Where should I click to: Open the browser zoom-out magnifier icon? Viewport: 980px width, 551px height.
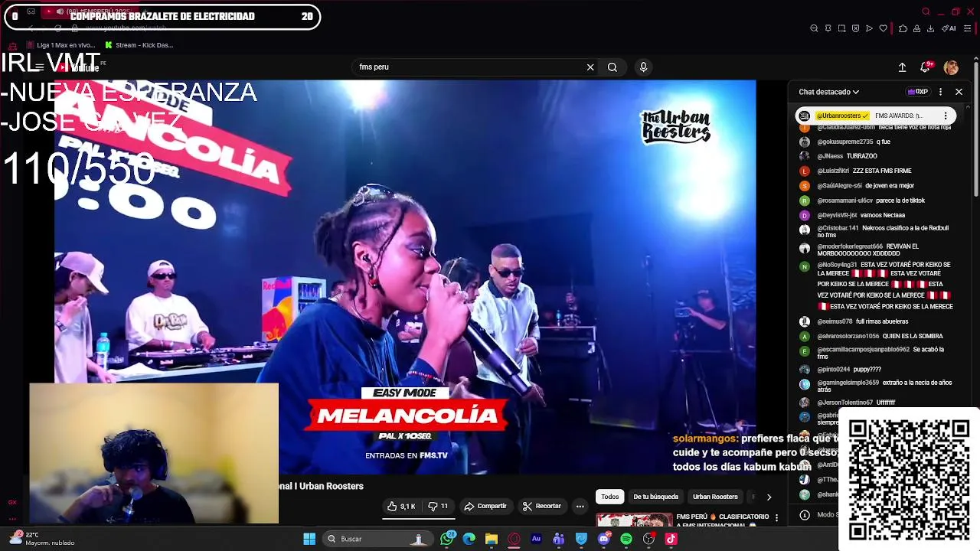(x=814, y=28)
